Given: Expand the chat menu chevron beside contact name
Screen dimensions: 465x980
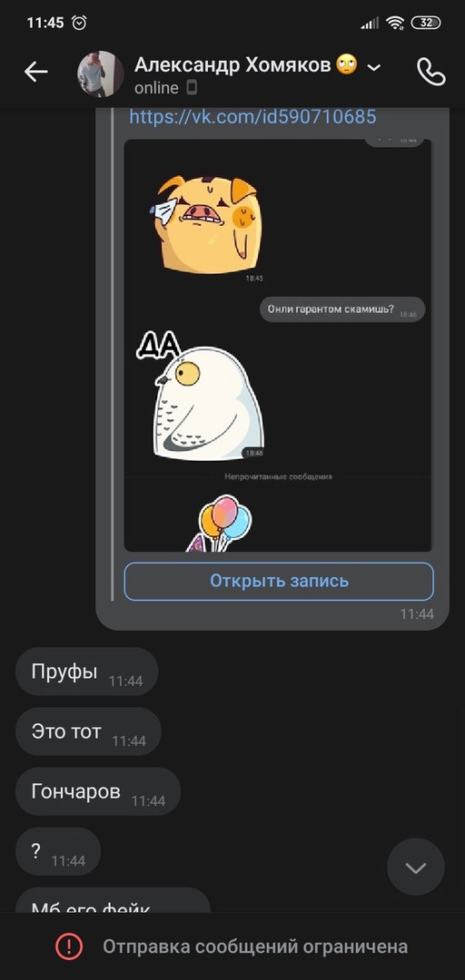Looking at the screenshot, I should click(x=373, y=67).
